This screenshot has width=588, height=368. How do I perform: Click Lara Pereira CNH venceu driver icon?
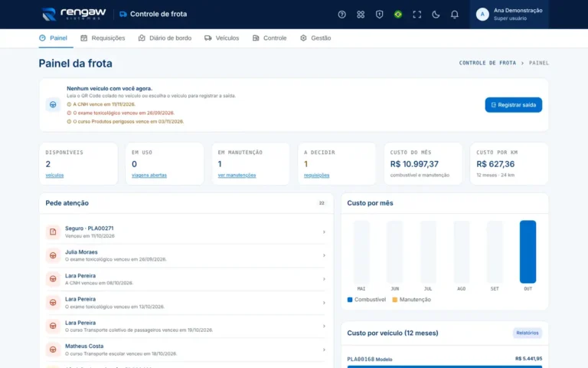(x=53, y=279)
